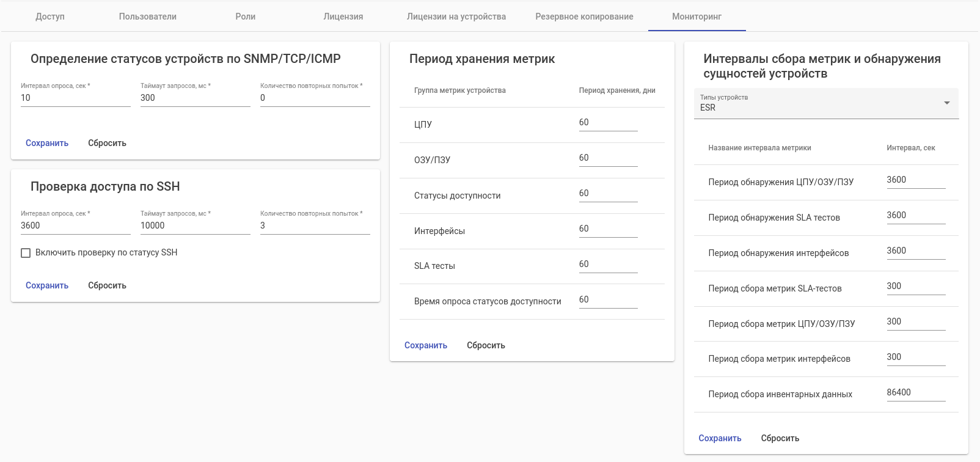
Task: Edit the SLA тесты retention days field
Action: click(x=608, y=265)
